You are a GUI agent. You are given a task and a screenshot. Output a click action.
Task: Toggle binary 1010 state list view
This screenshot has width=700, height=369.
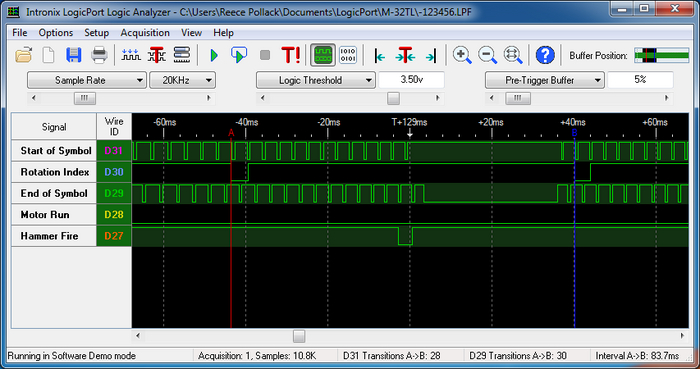point(348,55)
